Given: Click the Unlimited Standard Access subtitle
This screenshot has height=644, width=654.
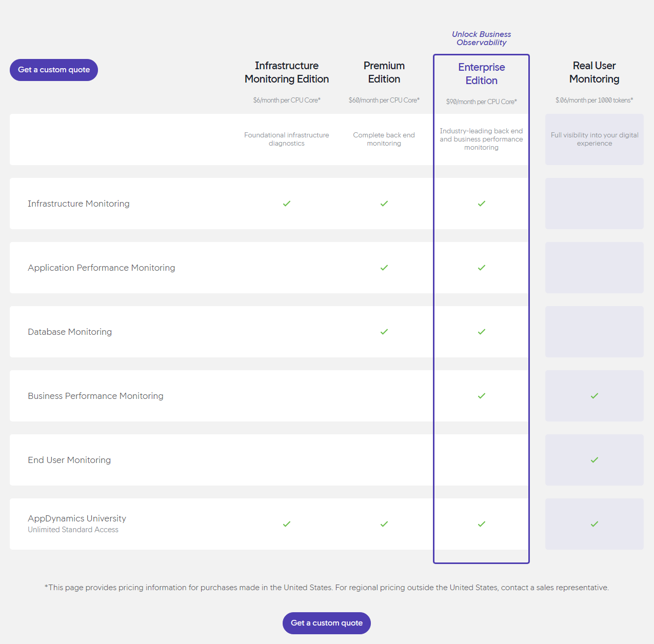Looking at the screenshot, I should pyautogui.click(x=73, y=530).
